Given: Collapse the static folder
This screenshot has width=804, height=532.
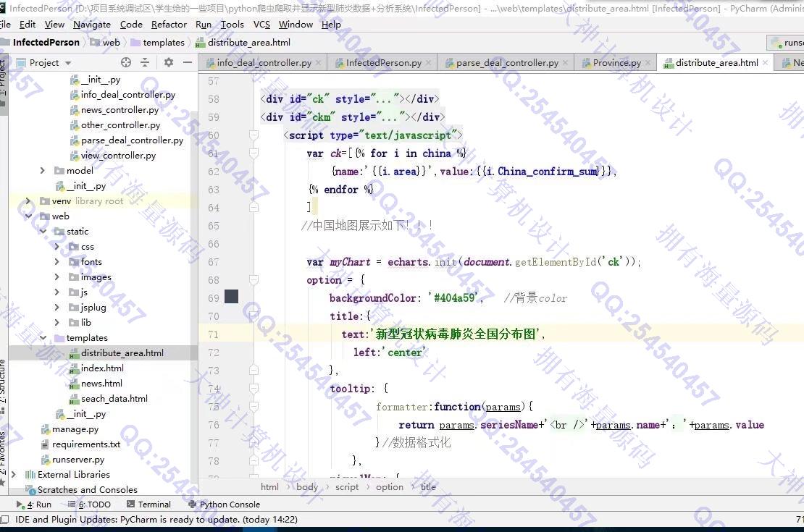Looking at the screenshot, I should pyautogui.click(x=43, y=232).
